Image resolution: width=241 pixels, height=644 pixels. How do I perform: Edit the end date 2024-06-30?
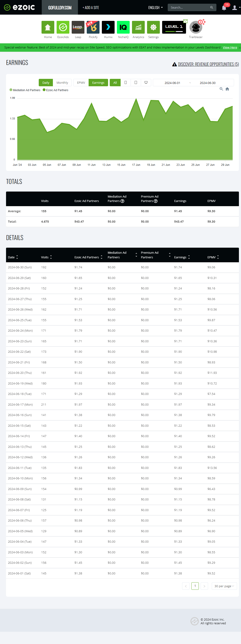[208, 83]
